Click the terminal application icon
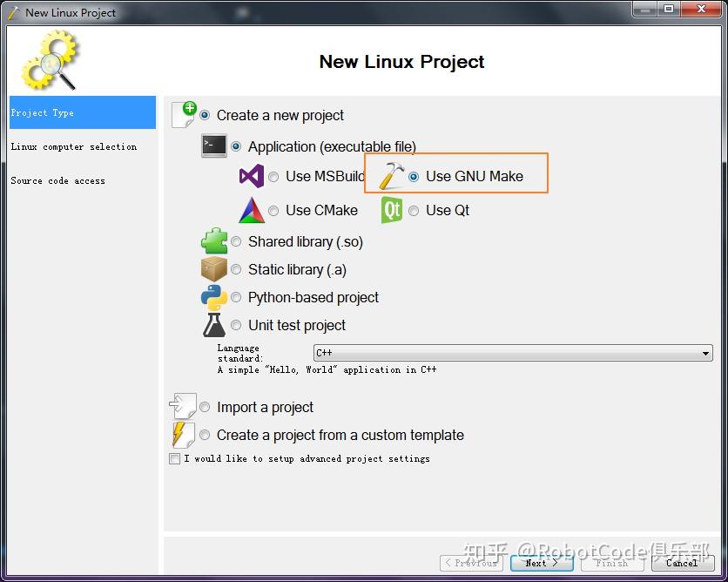This screenshot has width=728, height=582. click(214, 145)
